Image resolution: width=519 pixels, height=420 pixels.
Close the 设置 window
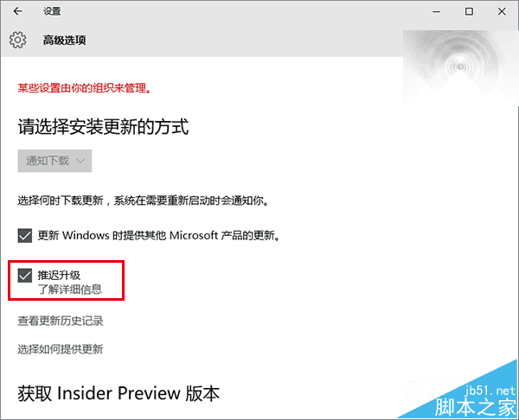(502, 11)
